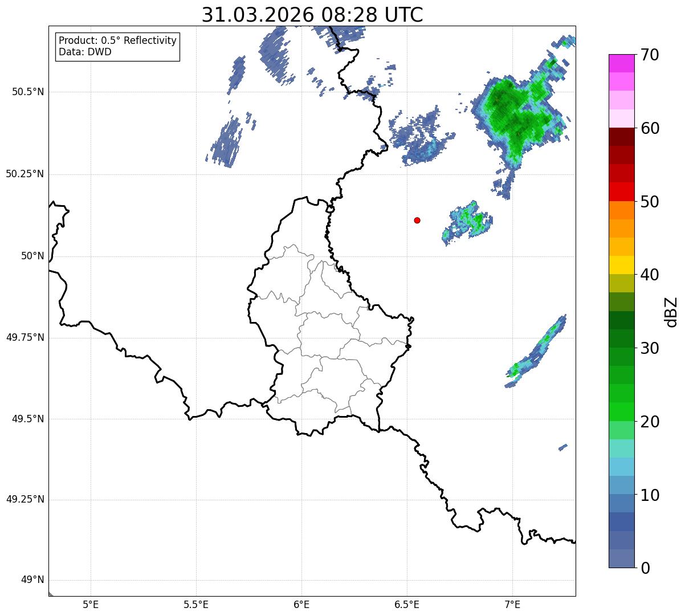Click the 6.5°E longitude label

click(407, 605)
